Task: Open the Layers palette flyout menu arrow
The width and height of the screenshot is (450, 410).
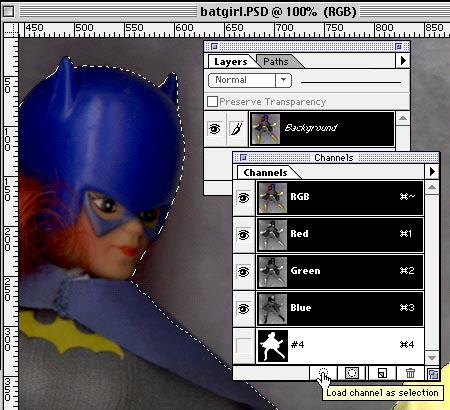Action: coord(403,61)
